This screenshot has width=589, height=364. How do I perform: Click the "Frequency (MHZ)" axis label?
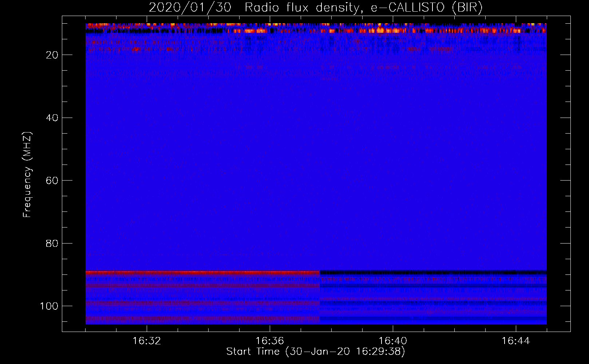point(27,174)
